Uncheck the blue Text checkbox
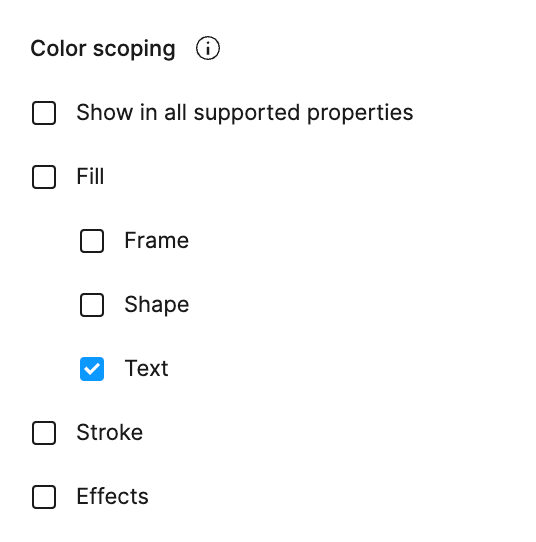Viewport: 536px width, 542px height. click(x=92, y=369)
